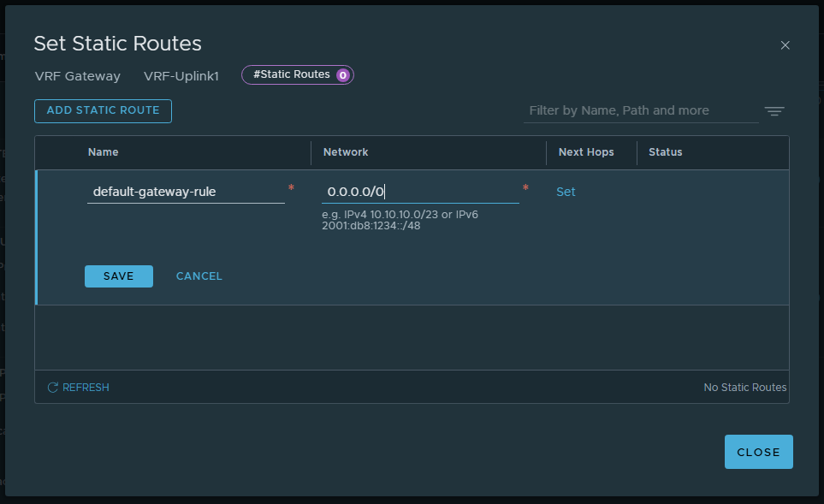Click the circular arrow refresh icon
The width and height of the screenshot is (824, 504).
pos(52,388)
